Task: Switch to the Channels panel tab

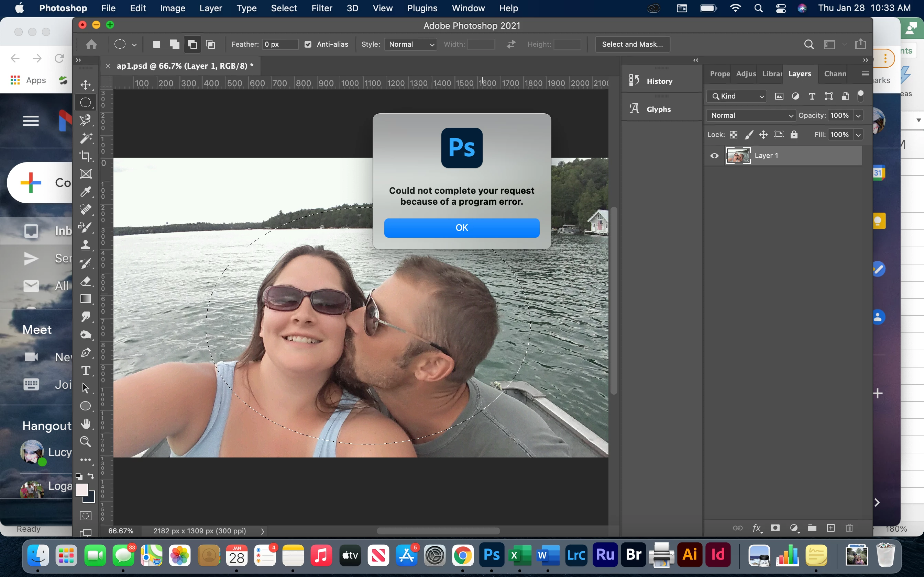Action: tap(835, 73)
